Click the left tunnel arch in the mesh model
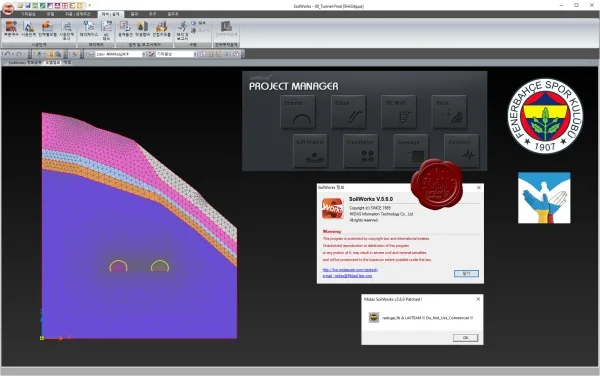This screenshot has height=376, width=600. coord(118,266)
